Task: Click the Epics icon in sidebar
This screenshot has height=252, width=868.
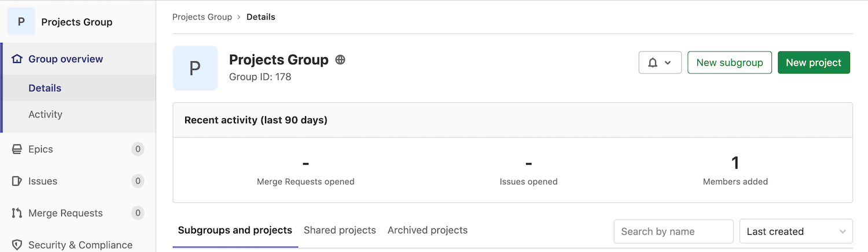Action: [x=17, y=149]
